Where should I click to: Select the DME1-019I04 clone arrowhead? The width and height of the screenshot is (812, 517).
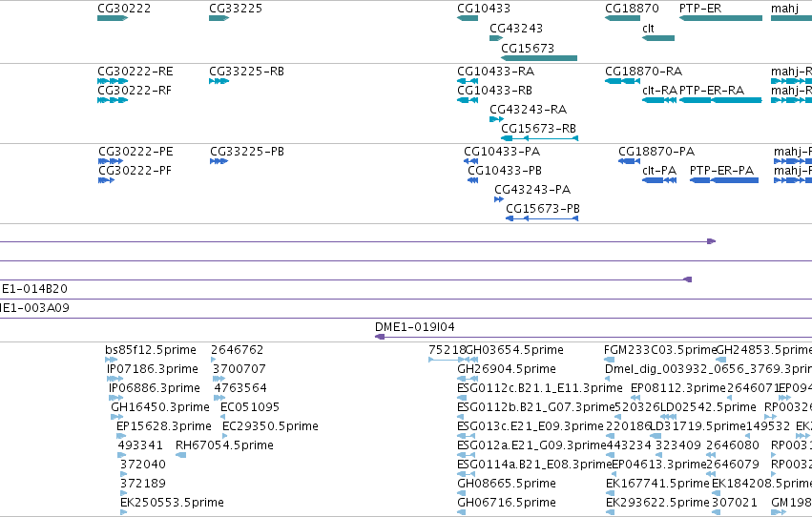point(380,337)
